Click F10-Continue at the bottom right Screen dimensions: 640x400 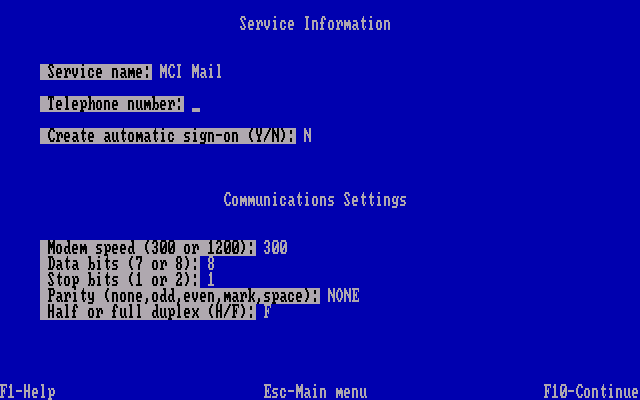[x=592, y=392]
